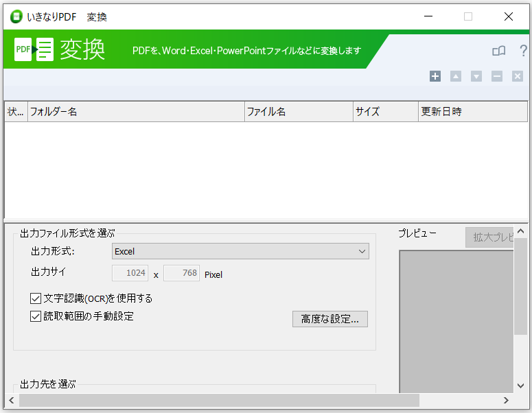Click the いきなりPDF app logo in title bar

click(x=16, y=16)
